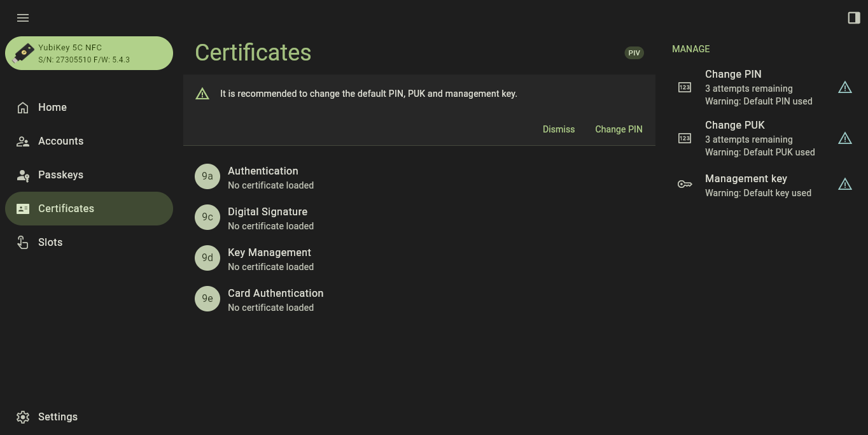Click Change PIN button in banner
Image resolution: width=868 pixels, height=435 pixels.
pyautogui.click(x=619, y=129)
